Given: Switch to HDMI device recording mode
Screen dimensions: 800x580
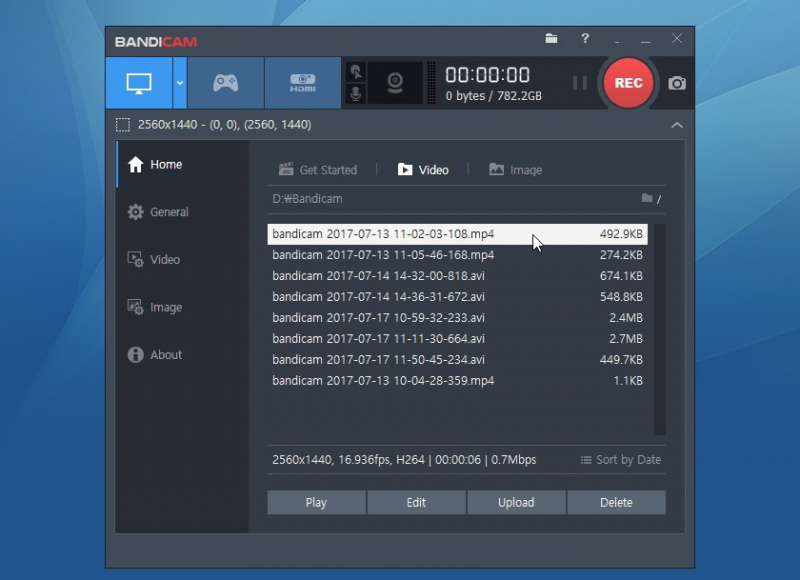Looking at the screenshot, I should [x=303, y=83].
